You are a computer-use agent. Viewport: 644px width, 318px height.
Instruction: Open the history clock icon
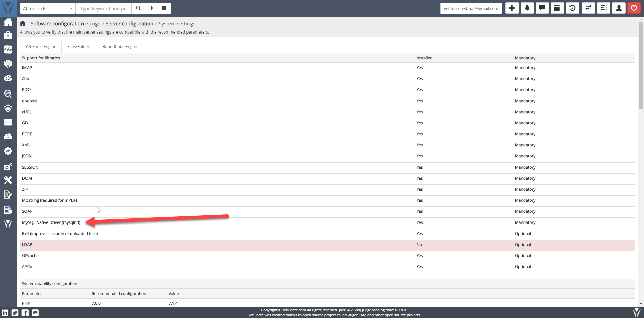pyautogui.click(x=573, y=8)
